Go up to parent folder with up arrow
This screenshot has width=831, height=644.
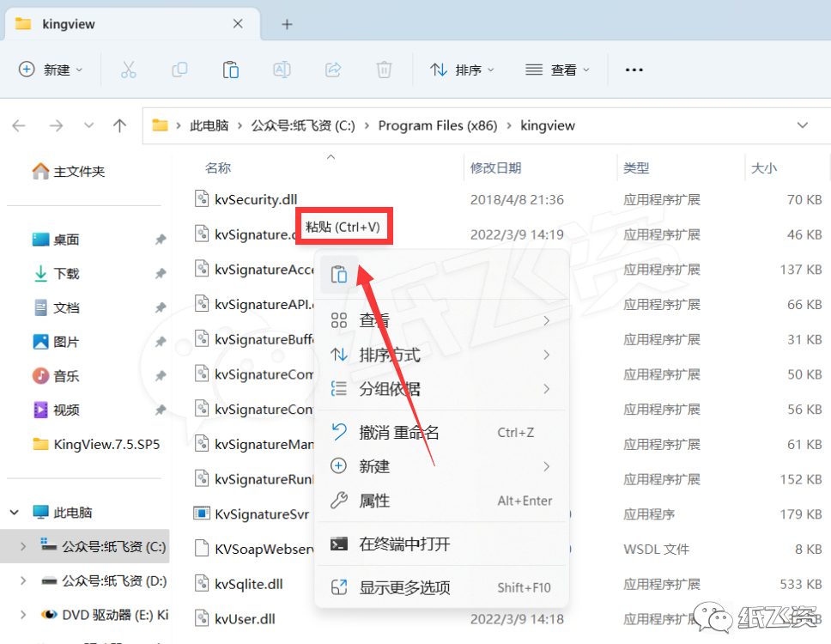tap(119, 125)
